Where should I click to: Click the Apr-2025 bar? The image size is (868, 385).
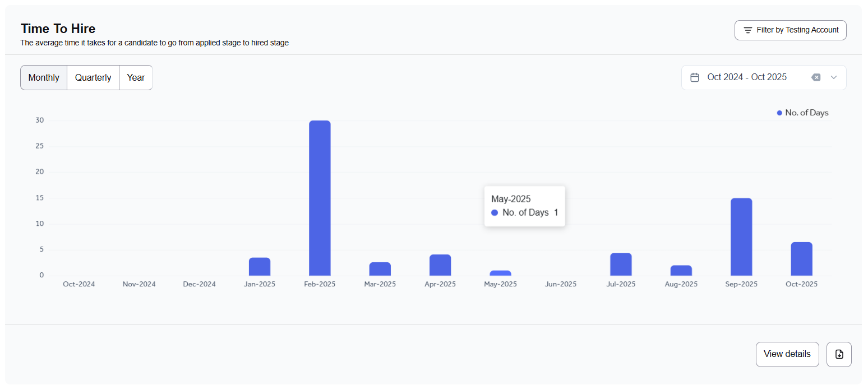click(440, 265)
